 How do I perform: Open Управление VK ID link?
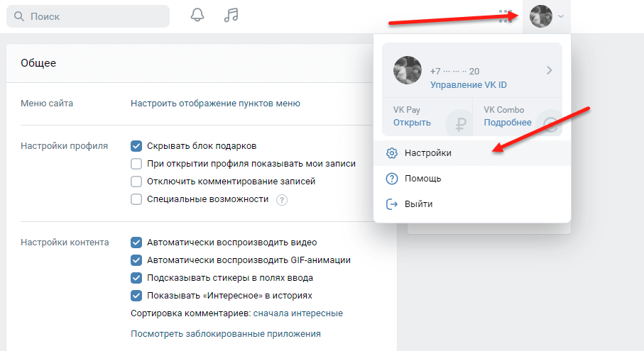[x=468, y=85]
